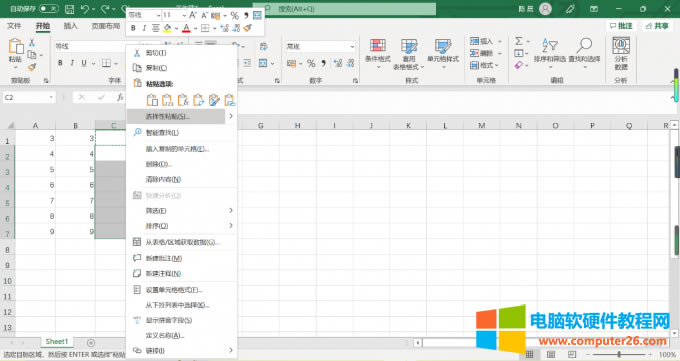The width and height of the screenshot is (680, 361).
Task: Click the Sheet1 worksheet tab
Action: [x=57, y=342]
